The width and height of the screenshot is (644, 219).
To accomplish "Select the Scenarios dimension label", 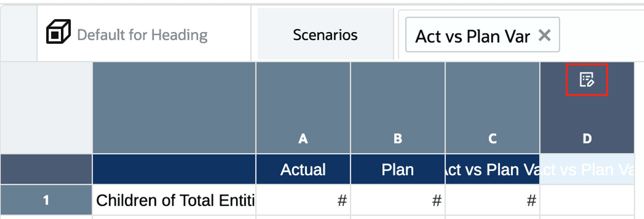I will click(x=325, y=35).
